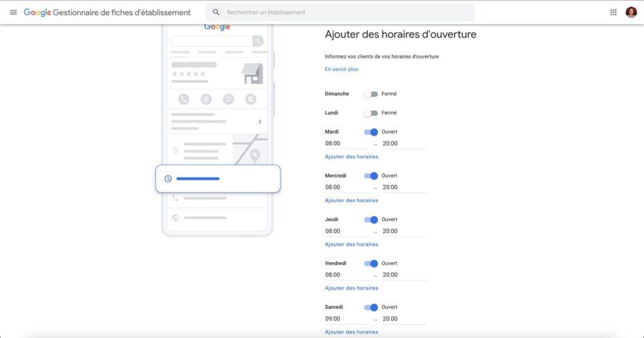Open Mercredi opening time 08:00

click(347, 187)
